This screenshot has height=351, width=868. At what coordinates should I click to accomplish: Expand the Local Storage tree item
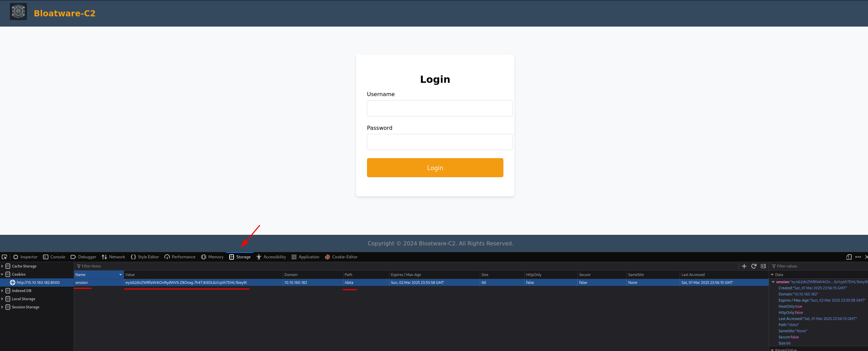click(x=2, y=299)
